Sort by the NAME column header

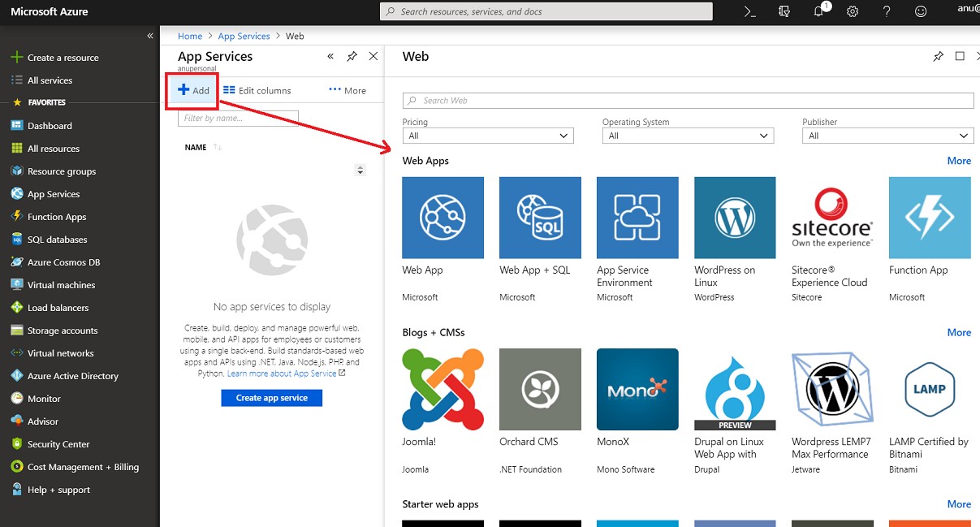pyautogui.click(x=196, y=148)
